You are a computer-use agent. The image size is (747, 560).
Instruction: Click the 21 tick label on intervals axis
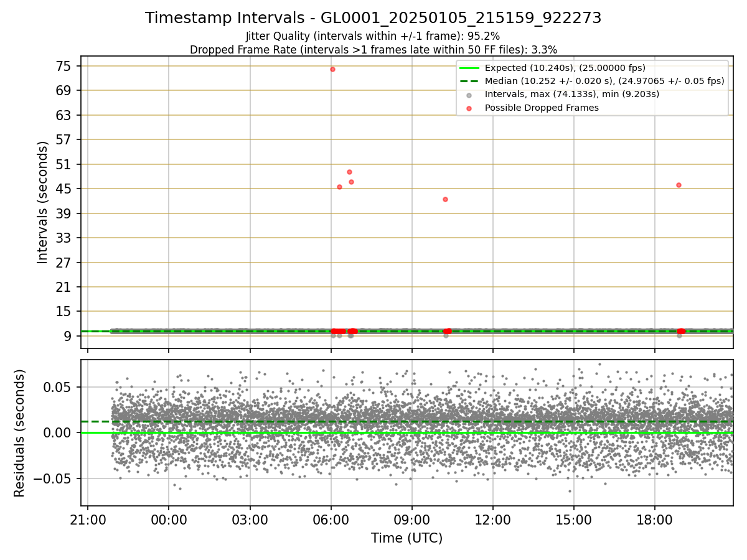(64, 287)
